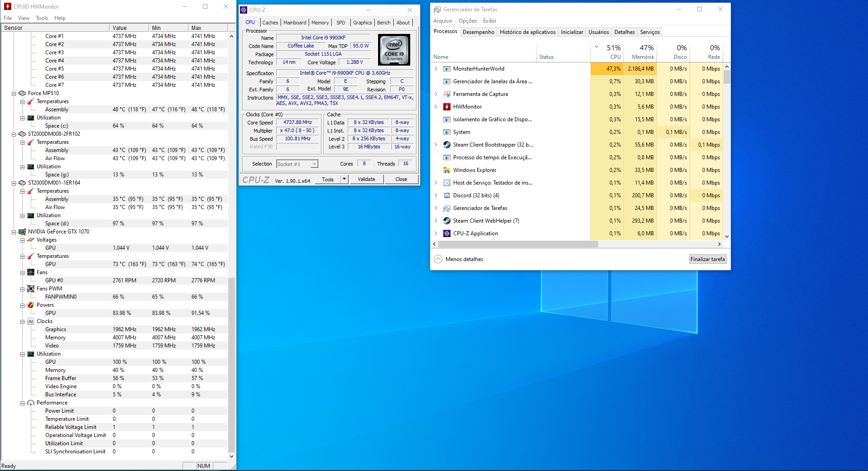Click the HWMonitor process icon in Task Manager
The width and height of the screenshot is (868, 471).
pos(446,107)
